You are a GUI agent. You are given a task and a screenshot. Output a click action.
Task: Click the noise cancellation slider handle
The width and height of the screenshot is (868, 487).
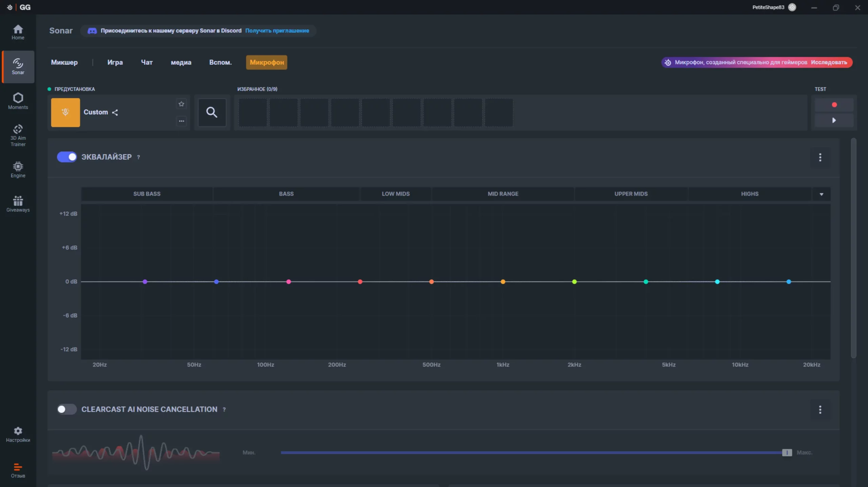click(787, 452)
